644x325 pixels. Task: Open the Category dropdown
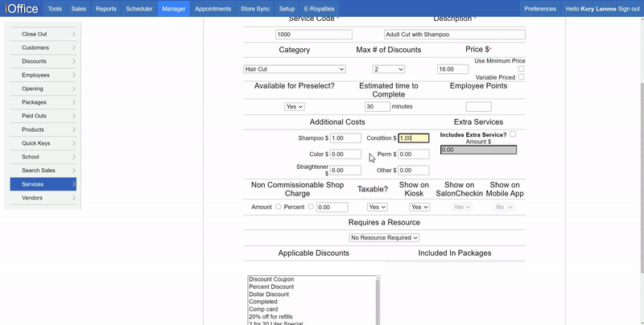click(295, 69)
